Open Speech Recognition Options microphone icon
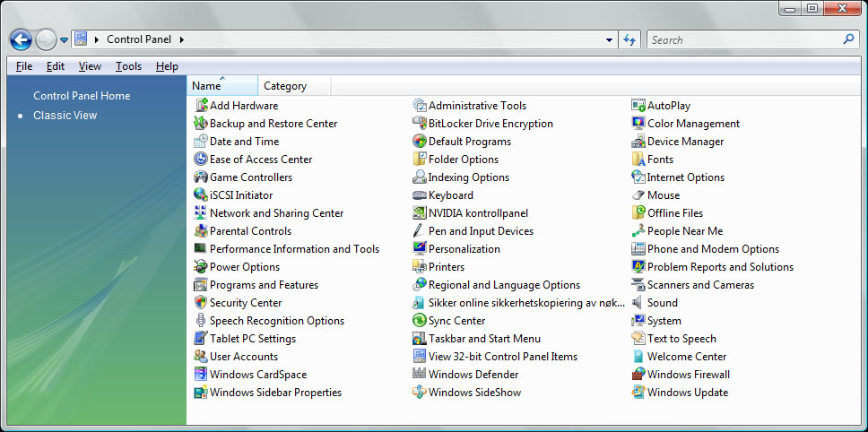The width and height of the screenshot is (868, 432). 200,320
